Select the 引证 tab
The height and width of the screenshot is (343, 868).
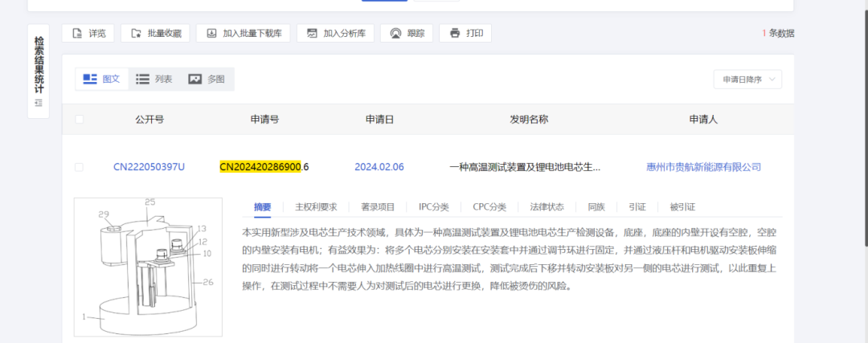click(x=637, y=207)
